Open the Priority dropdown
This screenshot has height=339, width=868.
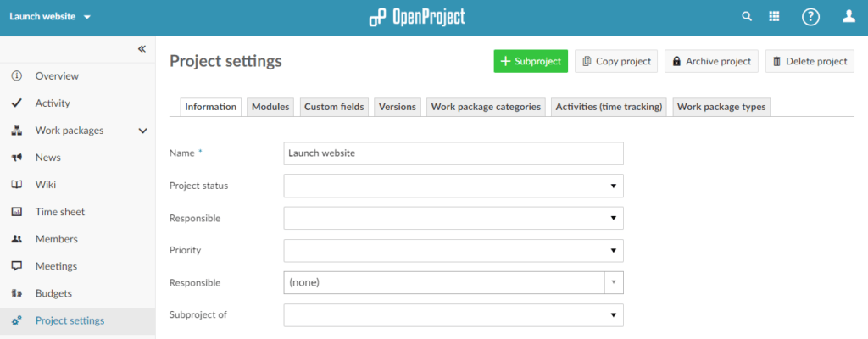(453, 250)
